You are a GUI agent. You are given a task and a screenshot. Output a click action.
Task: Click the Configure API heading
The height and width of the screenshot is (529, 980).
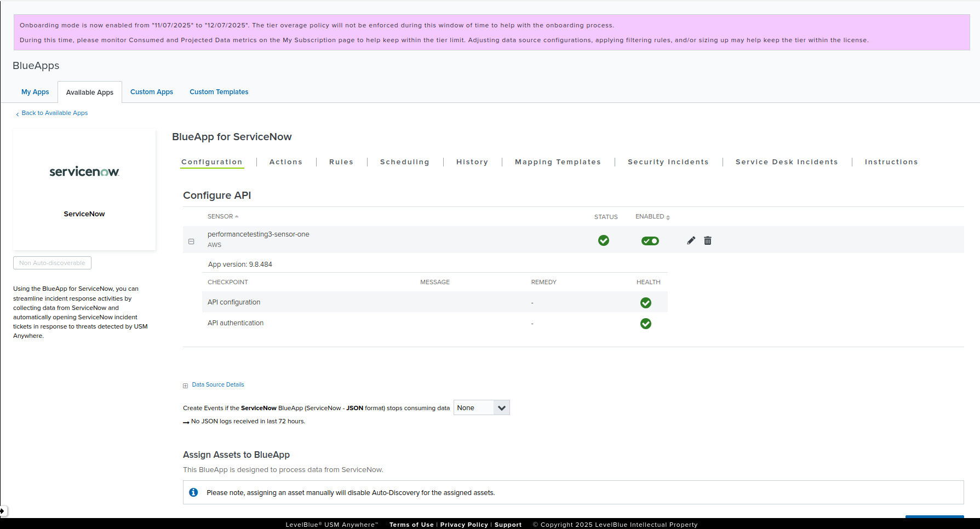(217, 196)
